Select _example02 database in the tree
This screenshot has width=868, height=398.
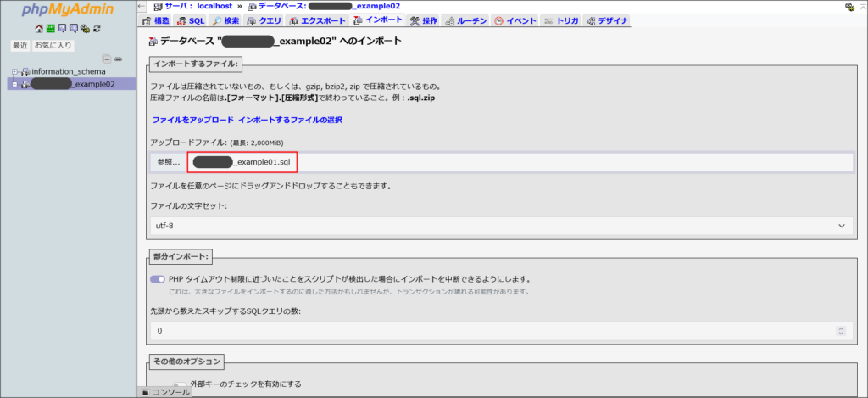(73, 84)
